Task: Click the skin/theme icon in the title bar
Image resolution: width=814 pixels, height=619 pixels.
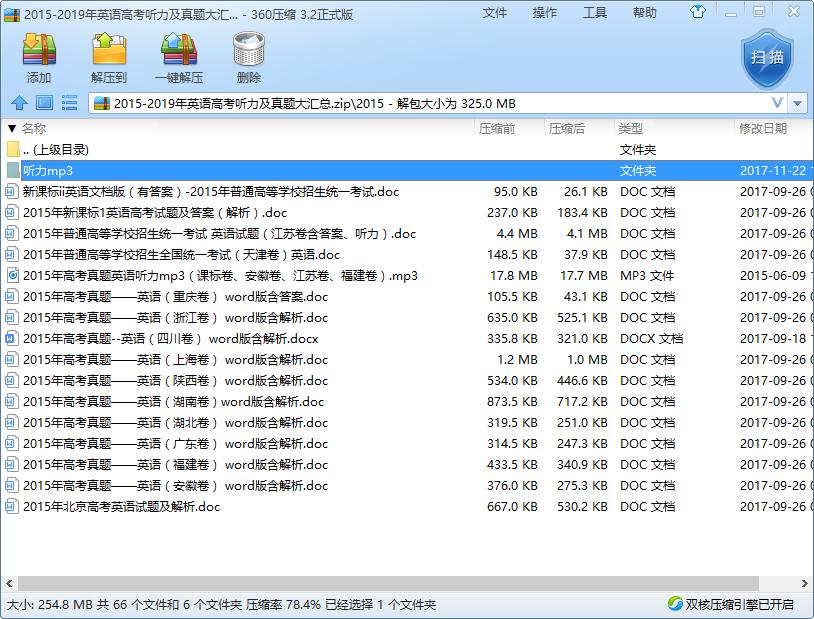Action: click(x=700, y=13)
